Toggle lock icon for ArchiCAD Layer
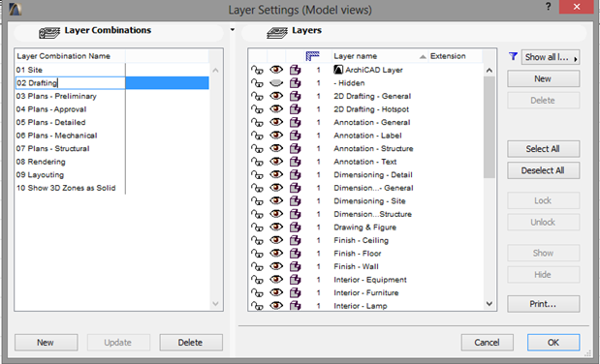 (x=257, y=70)
